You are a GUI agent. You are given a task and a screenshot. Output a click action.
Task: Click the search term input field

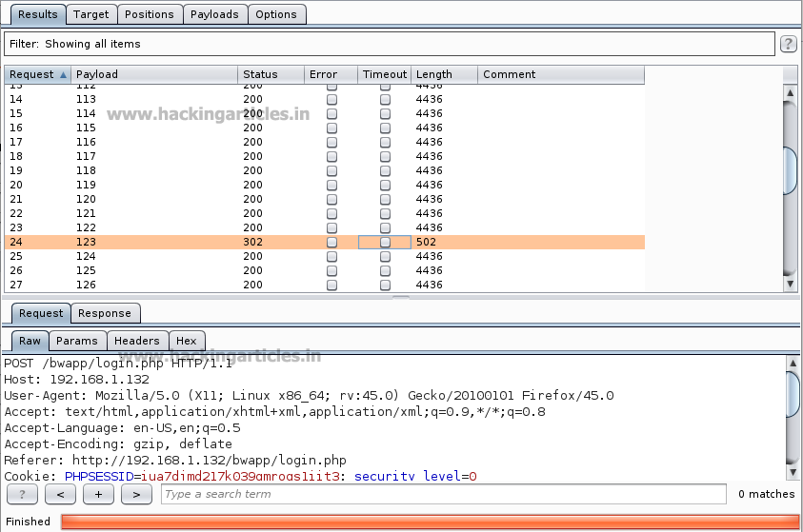tap(444, 494)
